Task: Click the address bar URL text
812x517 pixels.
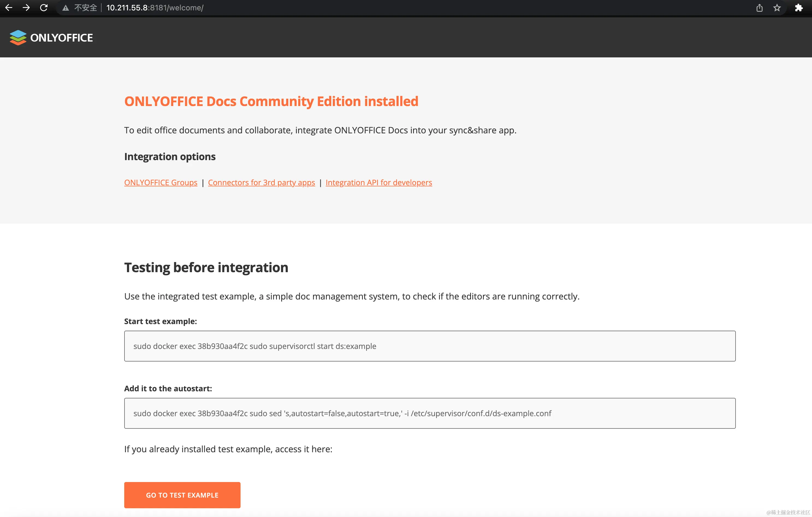Action: point(155,8)
